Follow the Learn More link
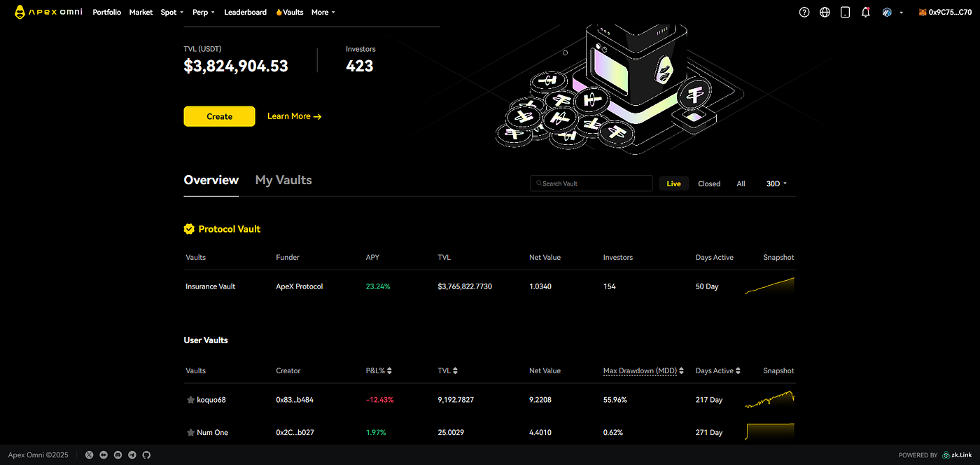 295,116
